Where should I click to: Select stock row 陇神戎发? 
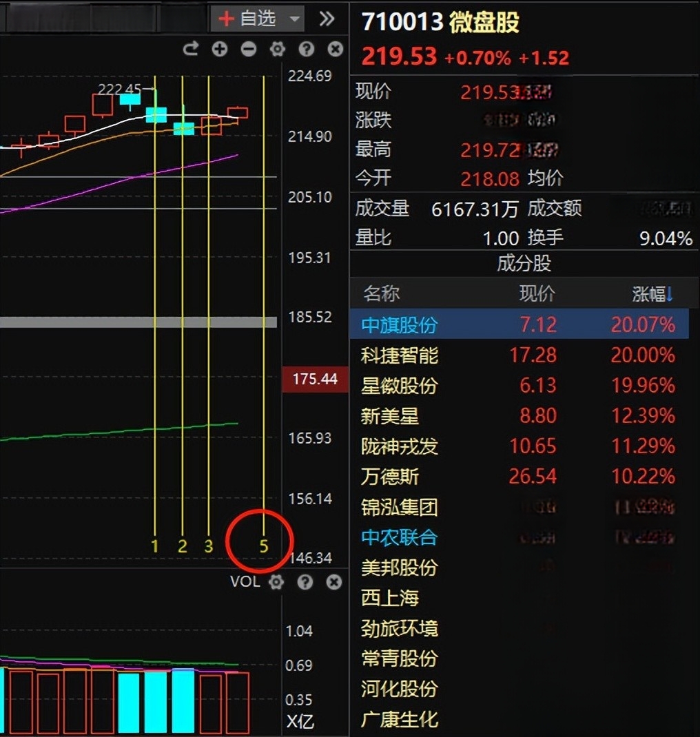519,446
